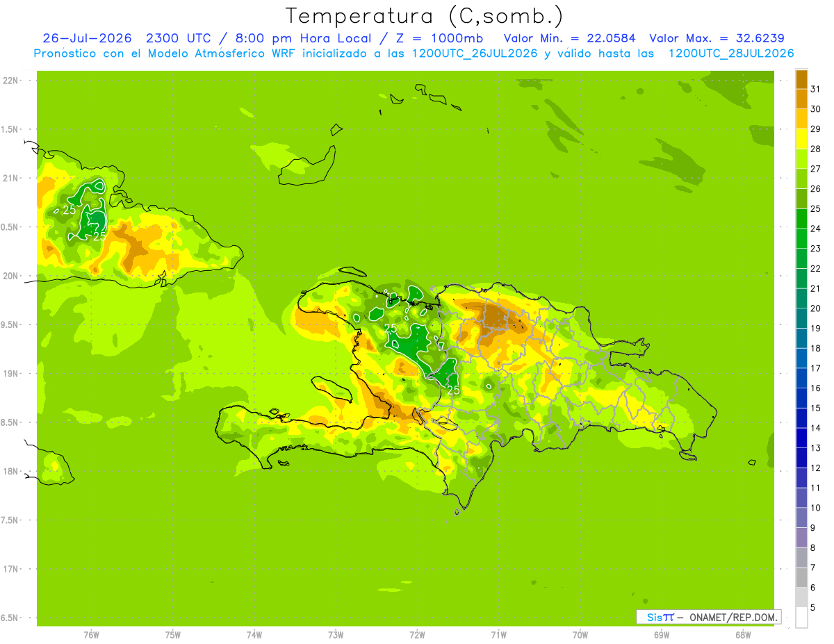Pick the orange-yellow legend swatch between 29 and 30
834x644 pixels.
(x=801, y=119)
